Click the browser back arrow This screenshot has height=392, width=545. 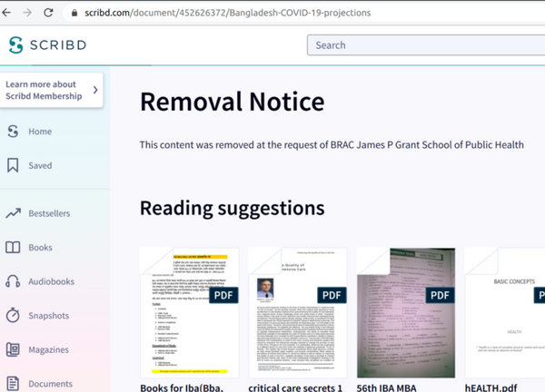tap(6, 13)
